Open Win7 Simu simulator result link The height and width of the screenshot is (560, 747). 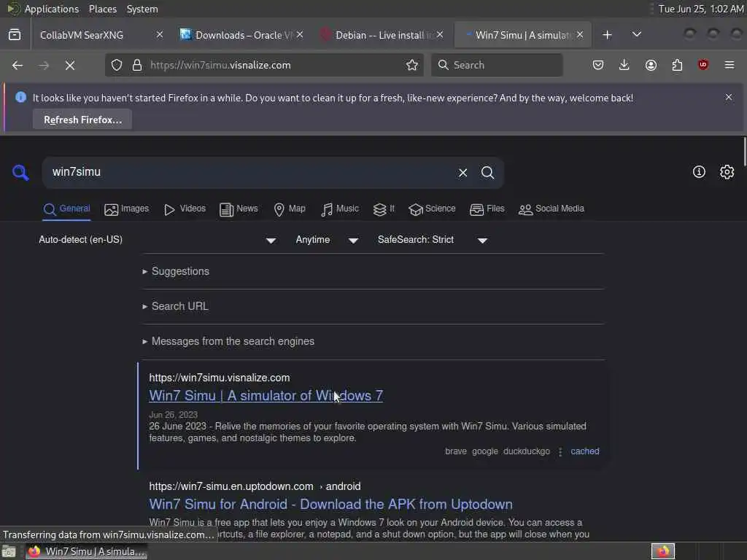(266, 396)
